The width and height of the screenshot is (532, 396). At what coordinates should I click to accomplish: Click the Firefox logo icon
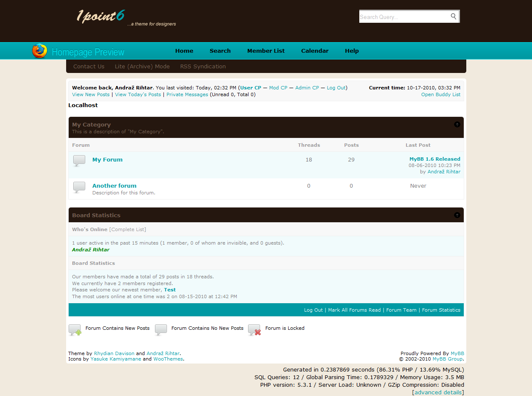40,51
